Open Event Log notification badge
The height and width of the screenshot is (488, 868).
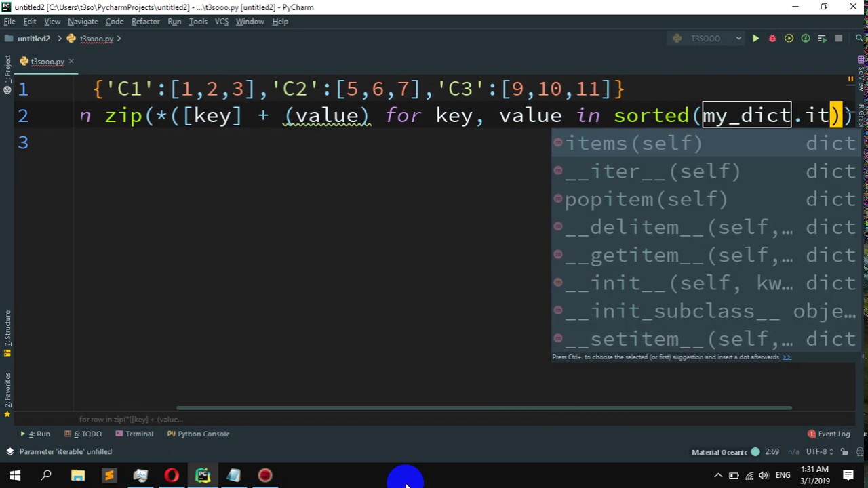pyautogui.click(x=829, y=434)
